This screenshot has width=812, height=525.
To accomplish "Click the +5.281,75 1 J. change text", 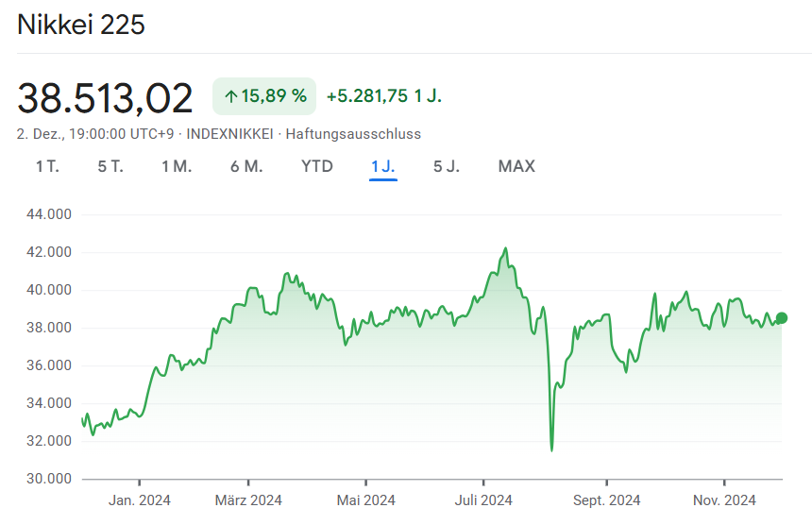I will [x=383, y=96].
